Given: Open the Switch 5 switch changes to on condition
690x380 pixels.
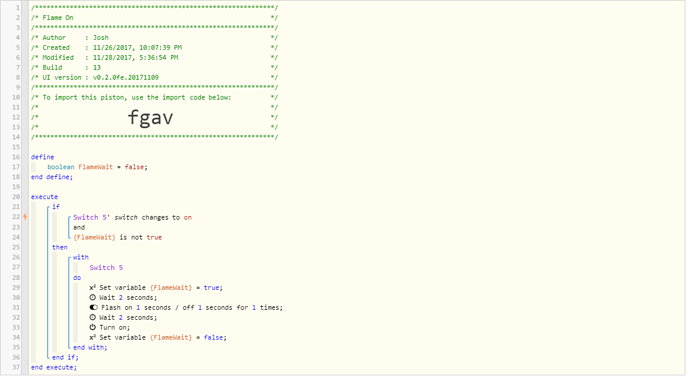Looking at the screenshot, I should tap(132, 217).
